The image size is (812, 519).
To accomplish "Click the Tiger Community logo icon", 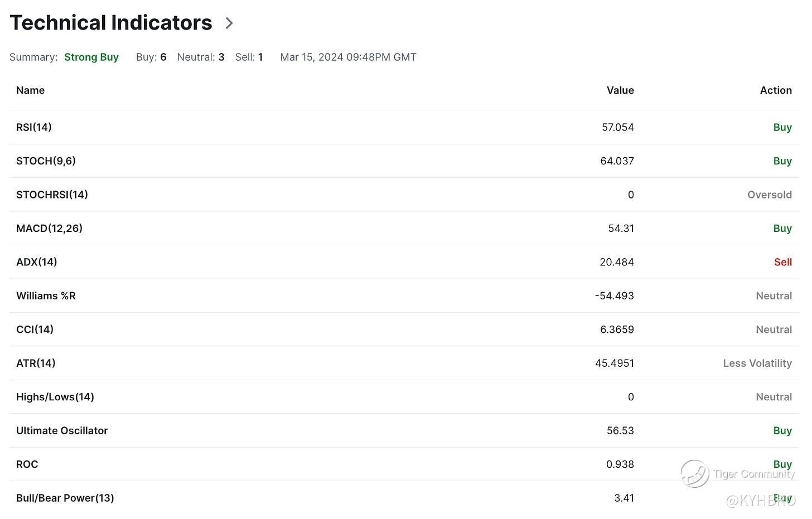I will click(x=694, y=473).
